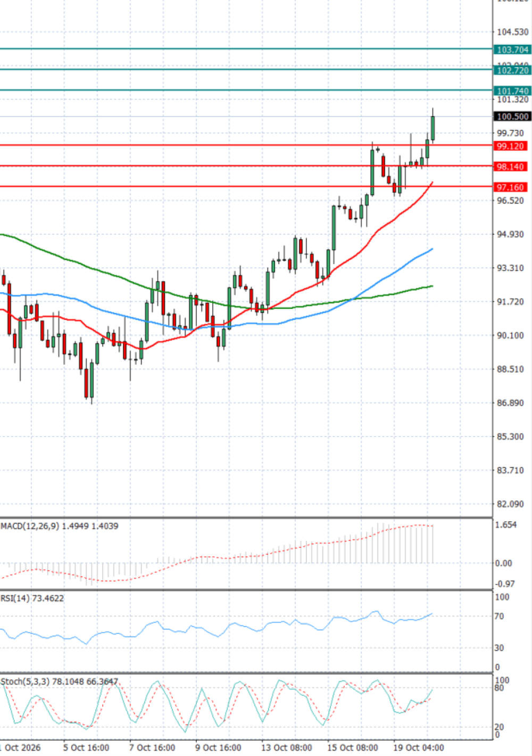Image resolution: width=532 pixels, height=756 pixels.
Task: Click the 98.140 support level label
Action: click(510, 167)
